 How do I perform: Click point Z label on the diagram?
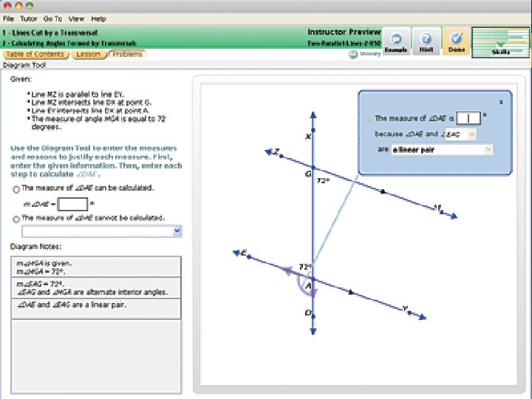point(276,151)
